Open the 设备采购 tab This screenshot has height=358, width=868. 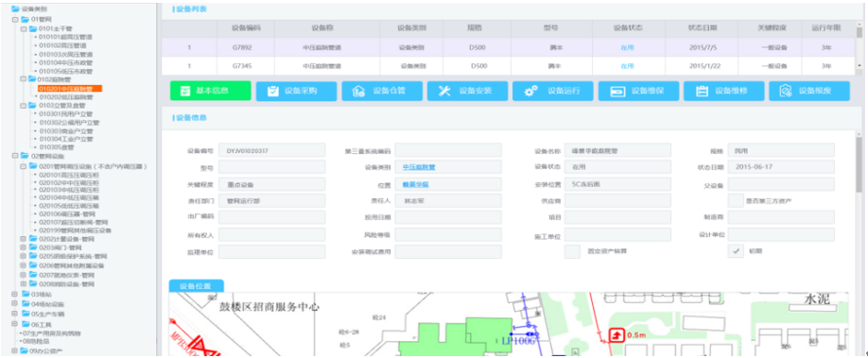296,92
